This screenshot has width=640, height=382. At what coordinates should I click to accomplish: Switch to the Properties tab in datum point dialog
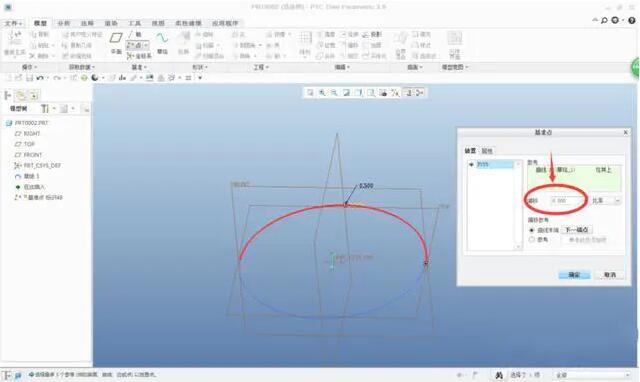tap(487, 151)
